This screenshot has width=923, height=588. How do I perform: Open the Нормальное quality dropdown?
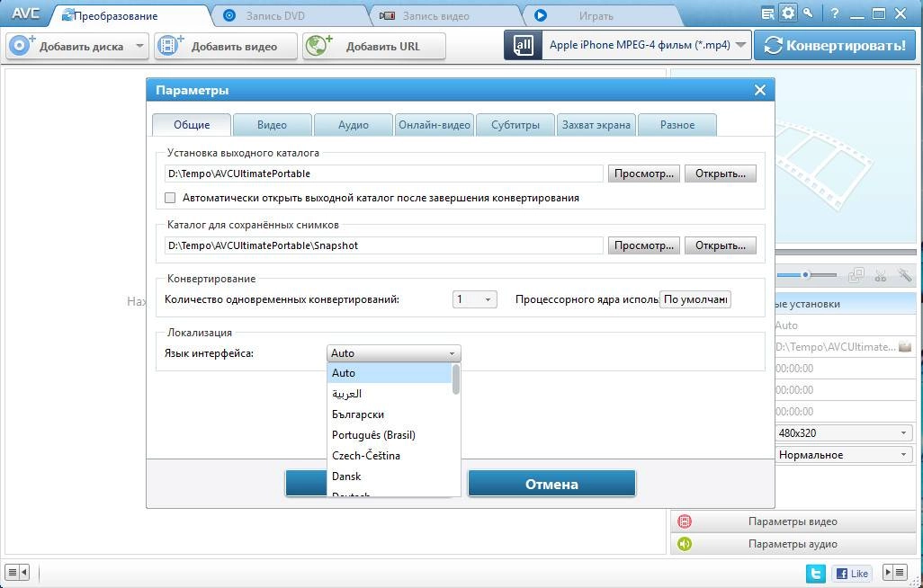(x=843, y=455)
